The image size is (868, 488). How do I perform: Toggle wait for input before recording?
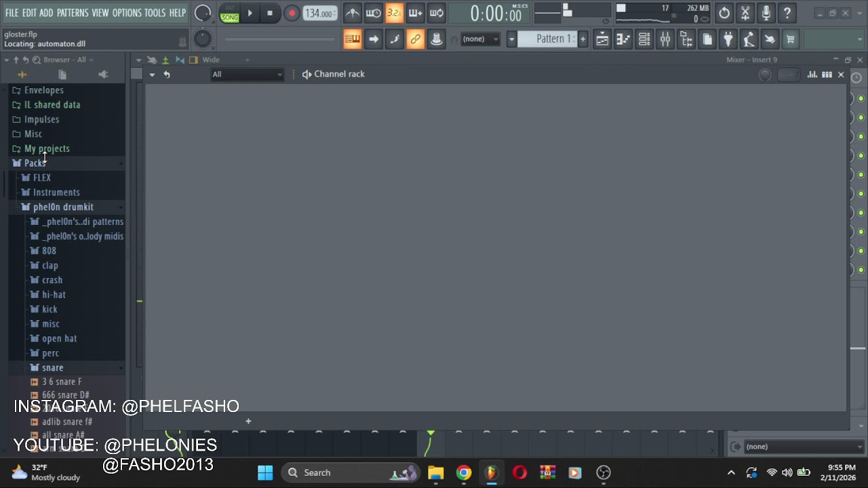(373, 13)
